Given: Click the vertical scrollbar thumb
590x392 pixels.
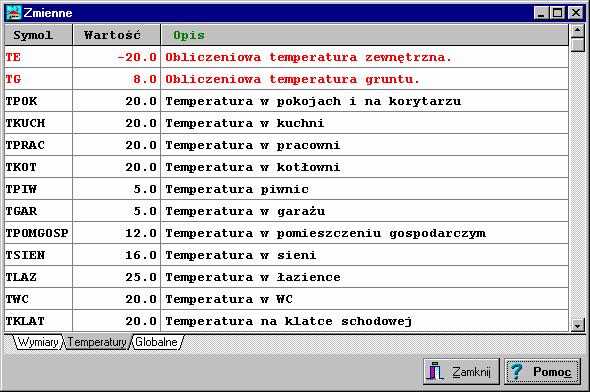Looking at the screenshot, I should point(577,44).
